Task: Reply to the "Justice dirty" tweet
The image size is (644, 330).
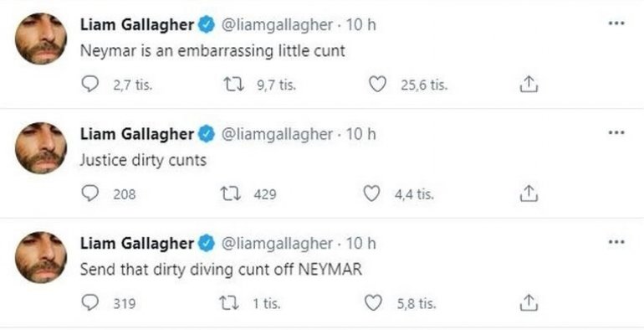Action: [90, 193]
